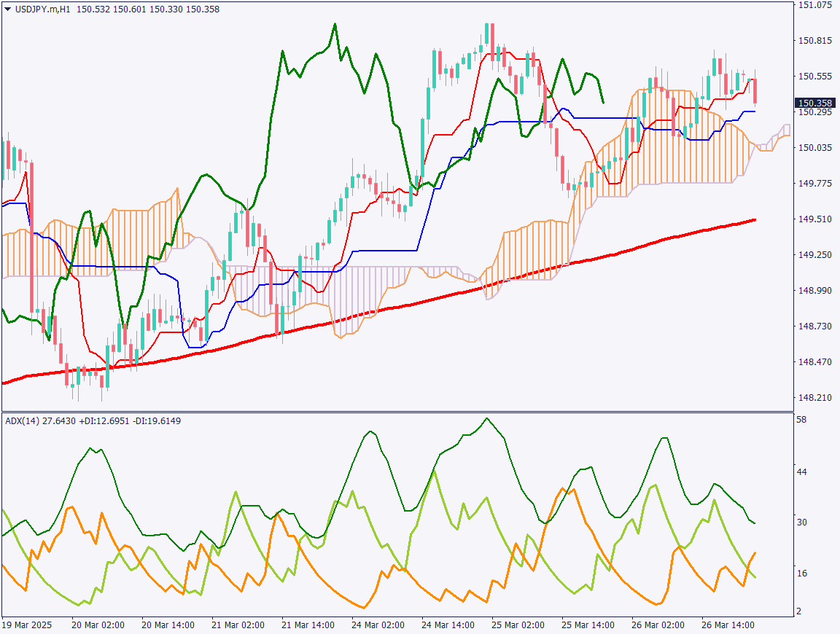Click the 151.075 price axis label
The height and width of the screenshot is (634, 840).
(x=815, y=5)
